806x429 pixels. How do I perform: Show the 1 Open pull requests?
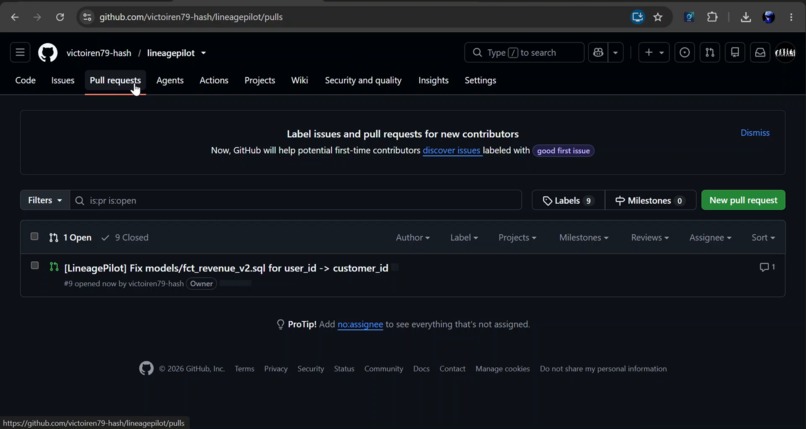coord(71,237)
